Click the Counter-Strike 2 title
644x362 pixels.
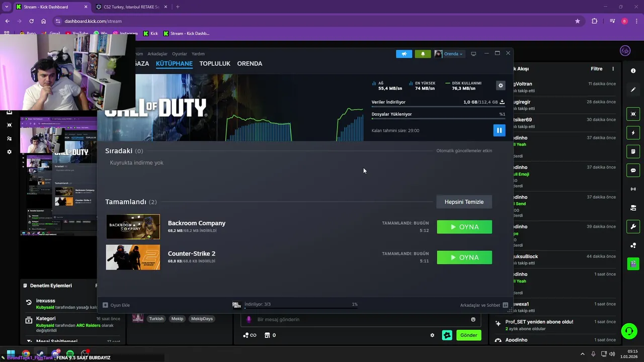click(x=192, y=254)
